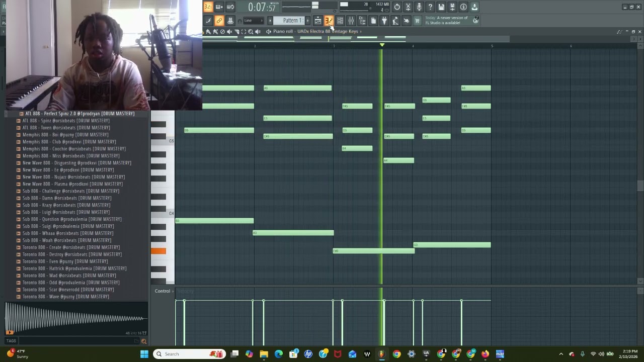Click the Windows taskbar Search box
Viewport: 644px width, 362px height.
coord(189,354)
